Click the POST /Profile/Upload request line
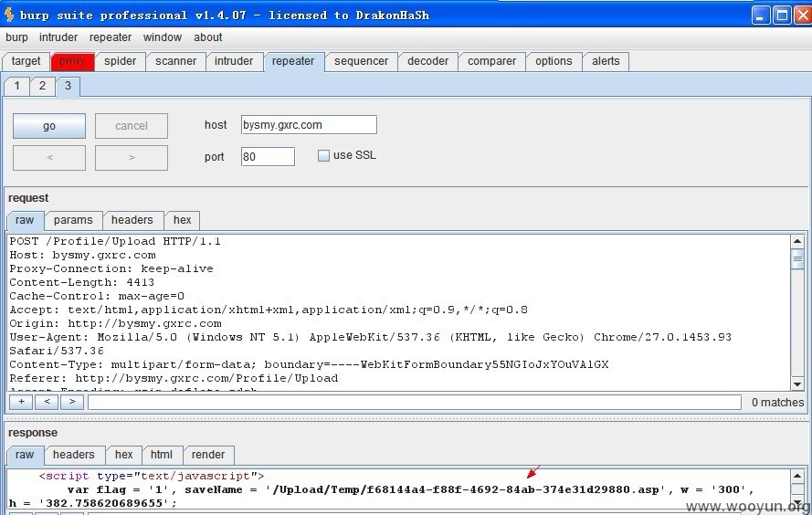 (x=115, y=241)
